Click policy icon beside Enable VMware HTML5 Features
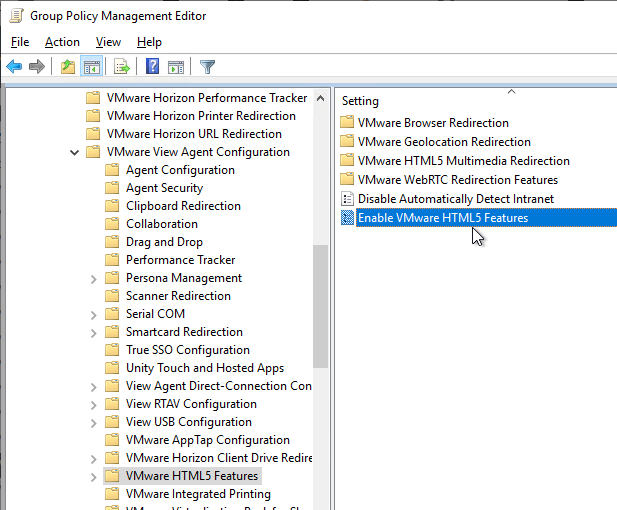 pos(347,218)
